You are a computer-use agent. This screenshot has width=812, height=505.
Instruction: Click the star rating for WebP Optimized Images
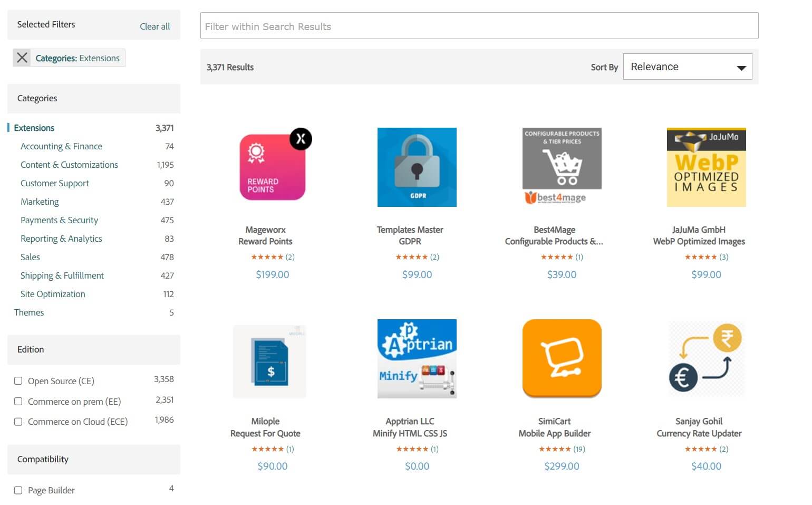pos(701,257)
